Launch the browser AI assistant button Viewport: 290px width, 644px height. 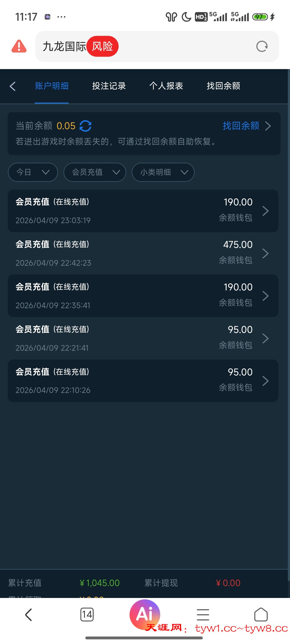click(145, 614)
